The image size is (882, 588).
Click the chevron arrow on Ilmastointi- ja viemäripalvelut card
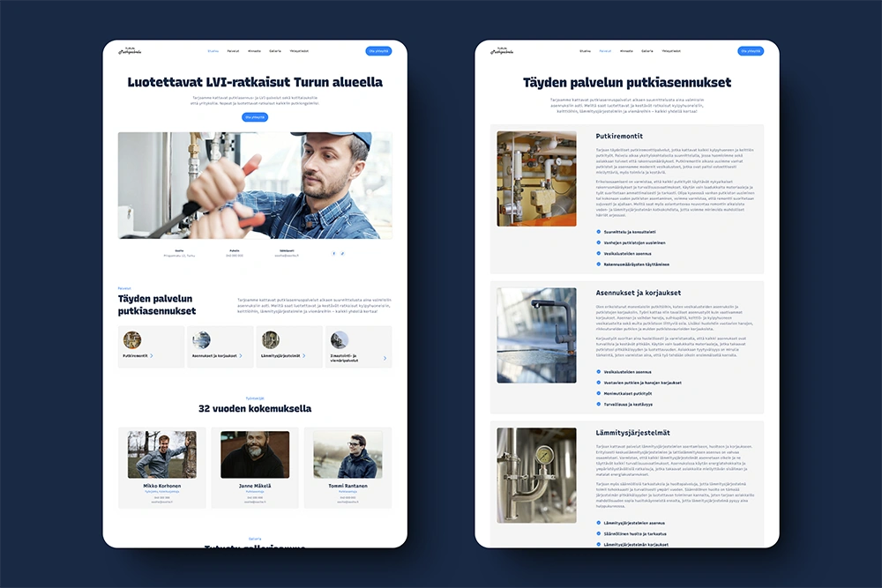point(385,358)
